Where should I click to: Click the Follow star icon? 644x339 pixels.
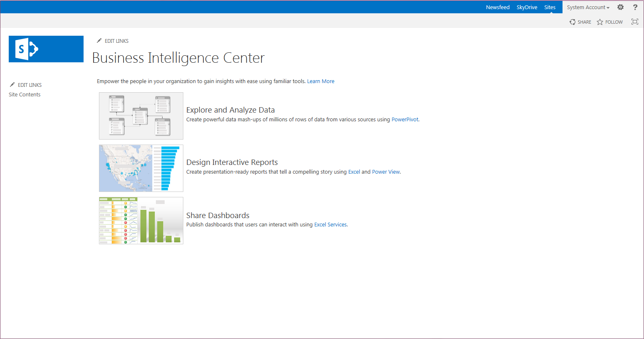pos(600,22)
